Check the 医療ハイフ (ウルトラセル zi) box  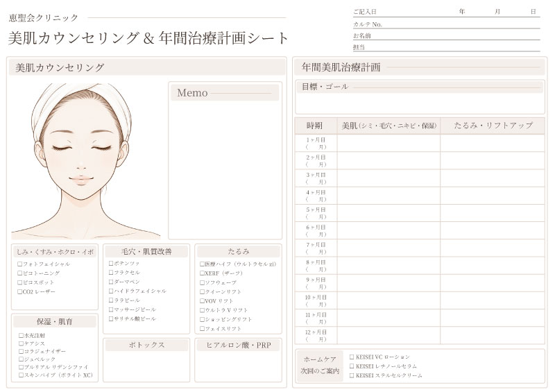[x=202, y=264]
